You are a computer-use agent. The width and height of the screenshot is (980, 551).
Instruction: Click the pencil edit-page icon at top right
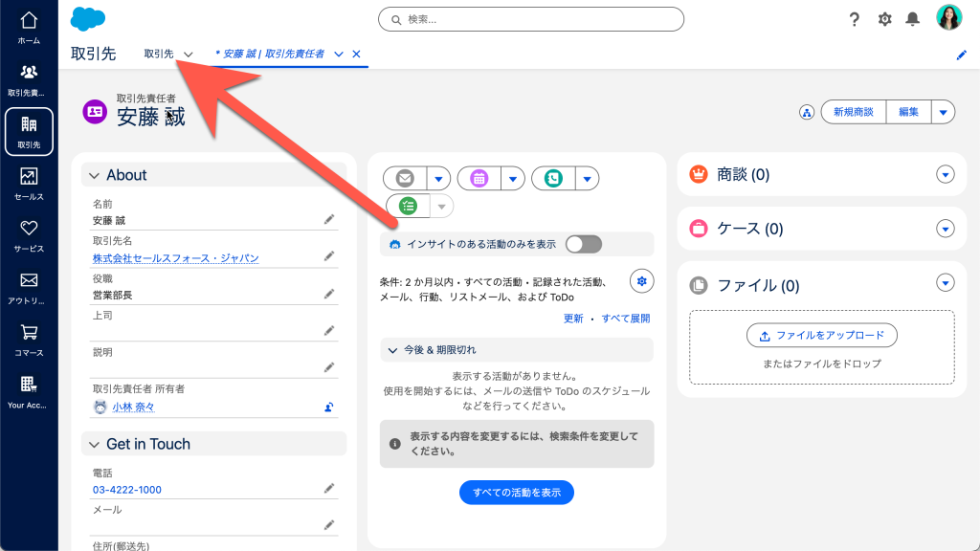click(961, 55)
